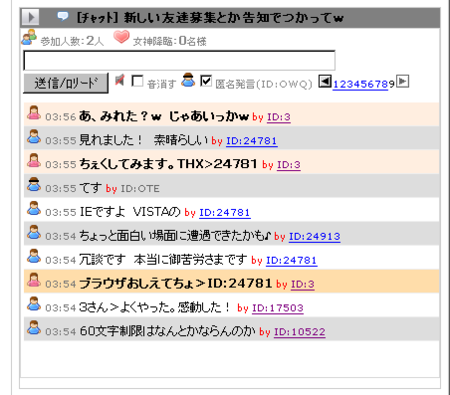Open ID:24781 link on 見れました message
450x395 pixels.
252,141
